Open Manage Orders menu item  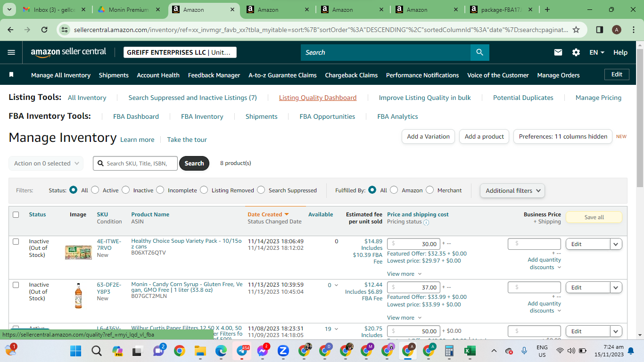[x=558, y=75]
